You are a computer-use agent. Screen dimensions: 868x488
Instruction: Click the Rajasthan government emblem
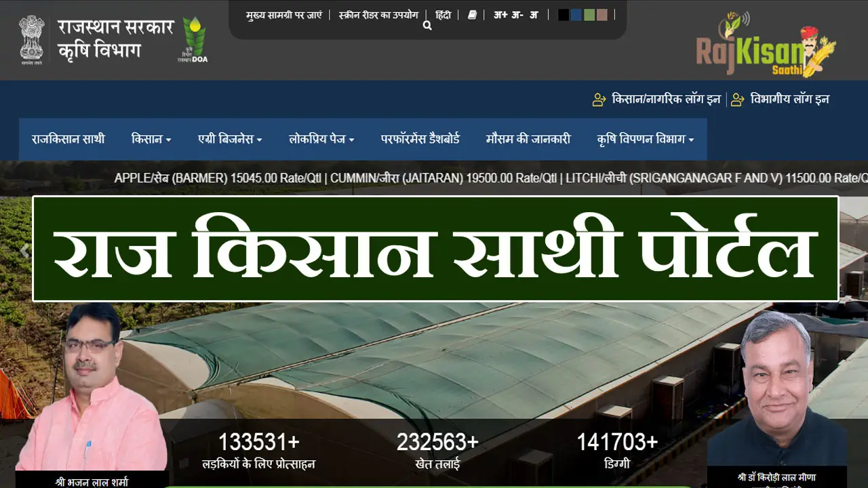pos(32,39)
